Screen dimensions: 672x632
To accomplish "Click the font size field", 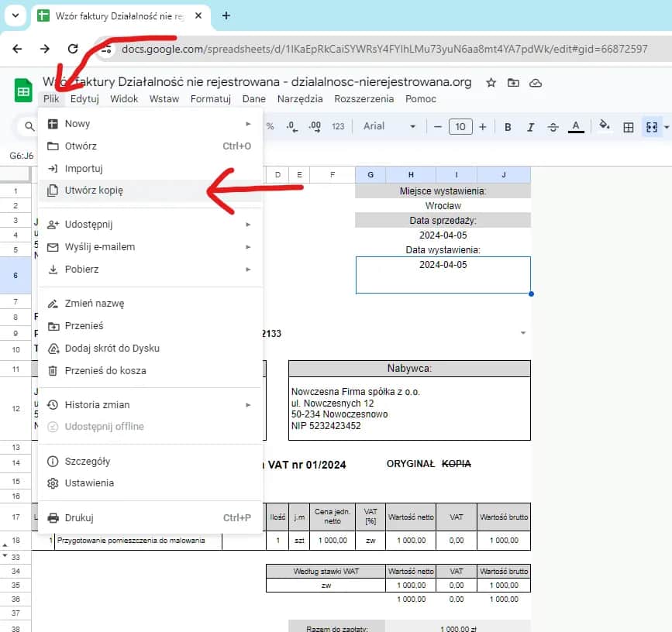I will [460, 127].
